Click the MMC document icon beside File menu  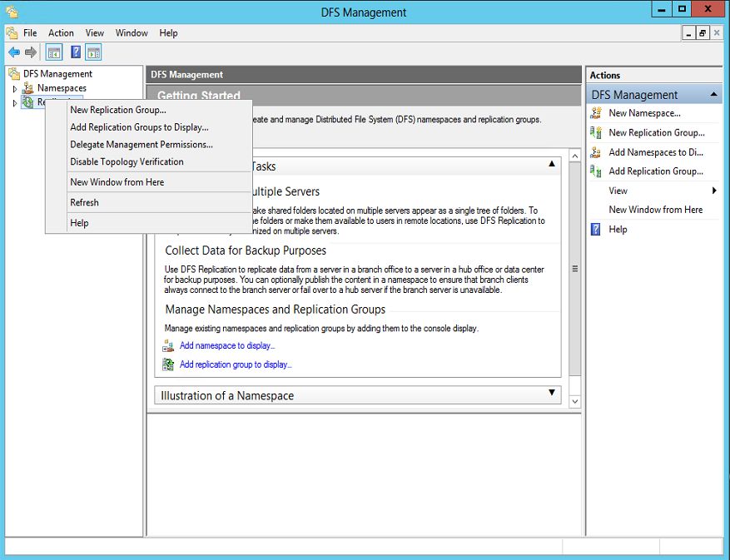tap(12, 33)
